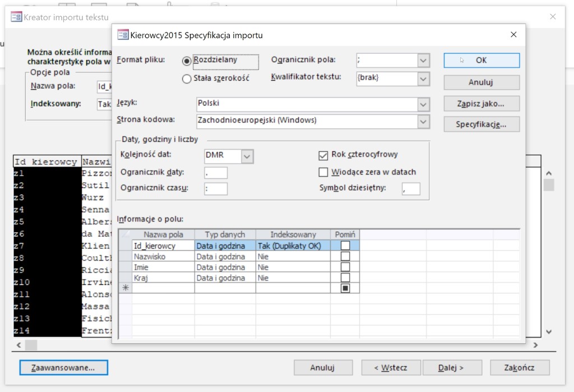Click the Symbol dziesiętny input field
This screenshot has height=392, width=574.
410,189
